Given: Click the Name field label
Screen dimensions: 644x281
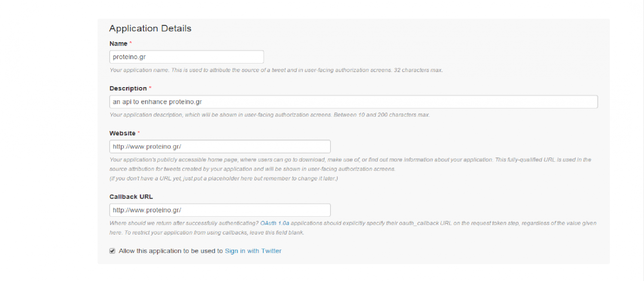Looking at the screenshot, I should [118, 43].
